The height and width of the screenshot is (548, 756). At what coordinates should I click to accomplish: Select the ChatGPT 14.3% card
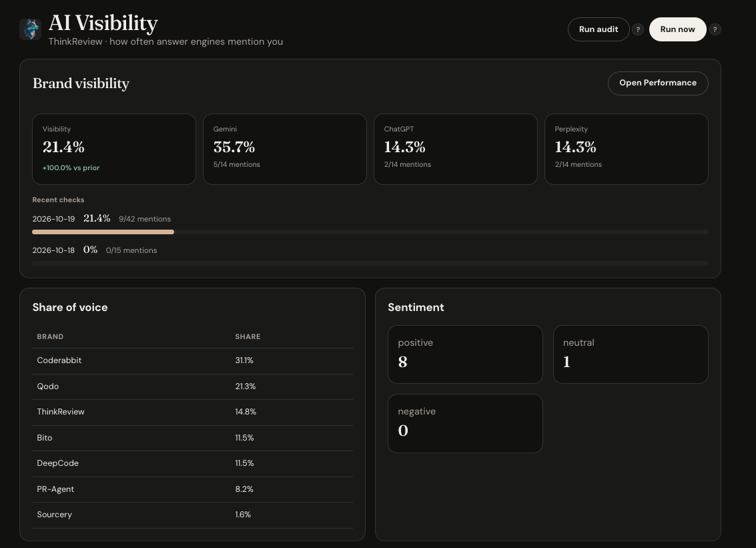456,149
